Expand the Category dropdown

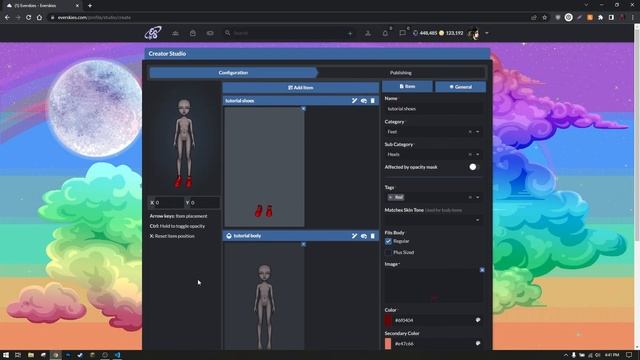click(478, 132)
